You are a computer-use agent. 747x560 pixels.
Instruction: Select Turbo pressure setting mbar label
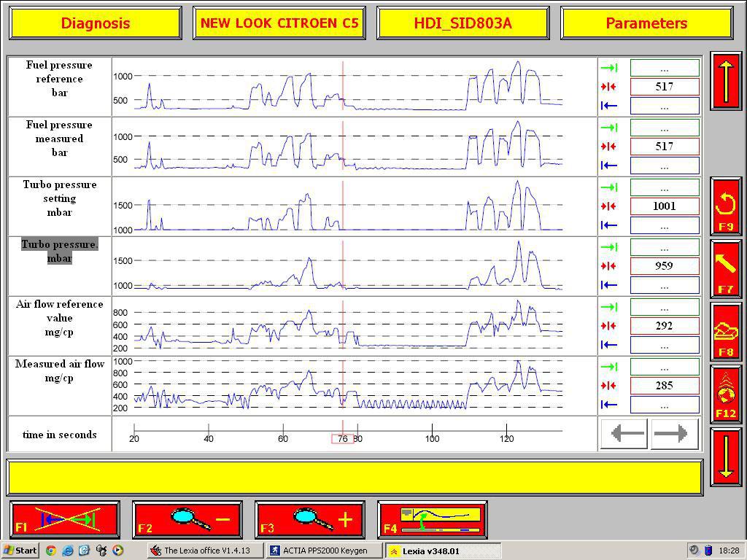60,198
